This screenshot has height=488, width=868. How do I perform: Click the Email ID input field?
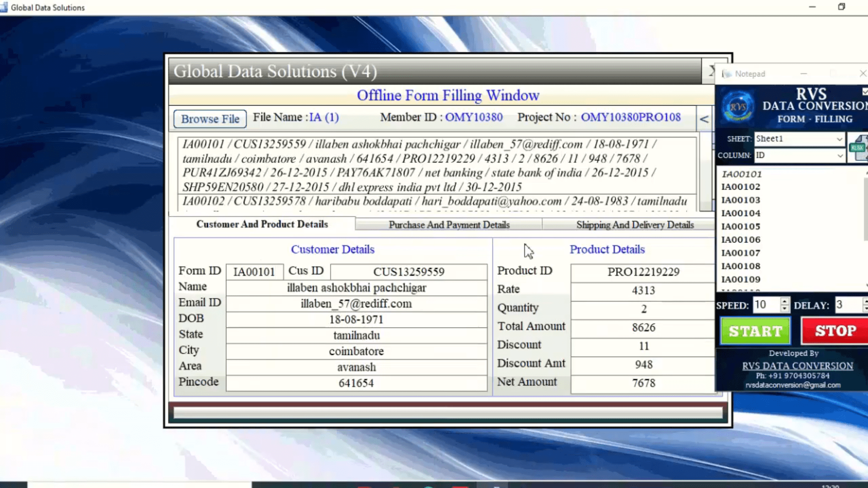pyautogui.click(x=356, y=304)
